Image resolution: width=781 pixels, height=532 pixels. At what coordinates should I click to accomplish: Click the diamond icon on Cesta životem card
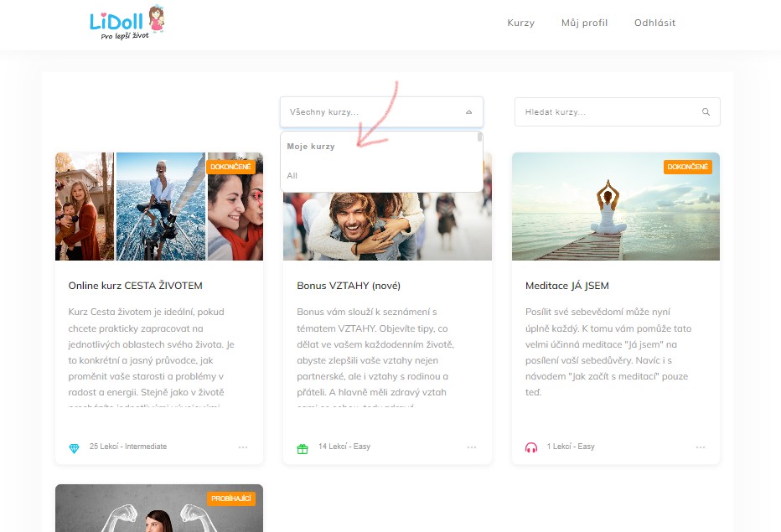coord(74,447)
